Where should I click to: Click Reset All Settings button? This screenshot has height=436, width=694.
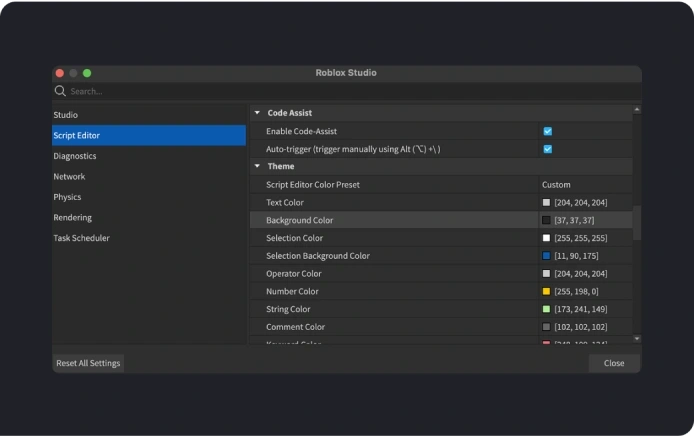88,363
